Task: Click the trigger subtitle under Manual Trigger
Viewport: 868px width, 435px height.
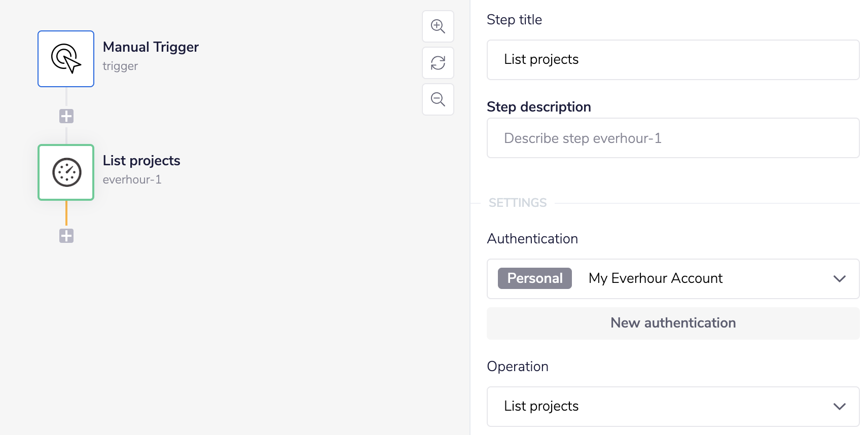Action: point(120,66)
